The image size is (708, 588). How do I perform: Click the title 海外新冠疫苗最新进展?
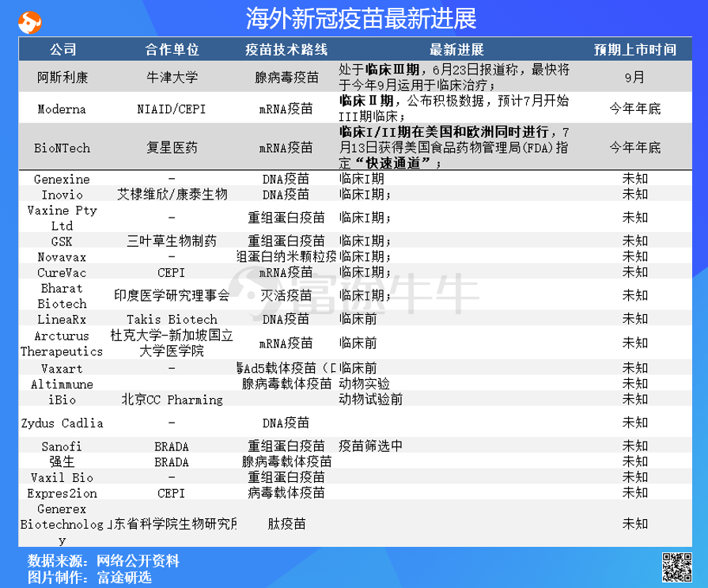(361, 18)
